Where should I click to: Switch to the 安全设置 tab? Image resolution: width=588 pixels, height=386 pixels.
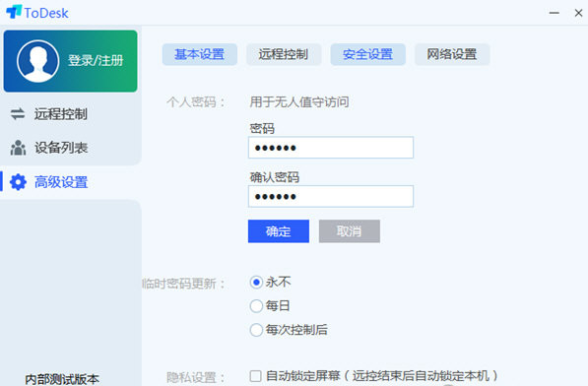pyautogui.click(x=368, y=54)
